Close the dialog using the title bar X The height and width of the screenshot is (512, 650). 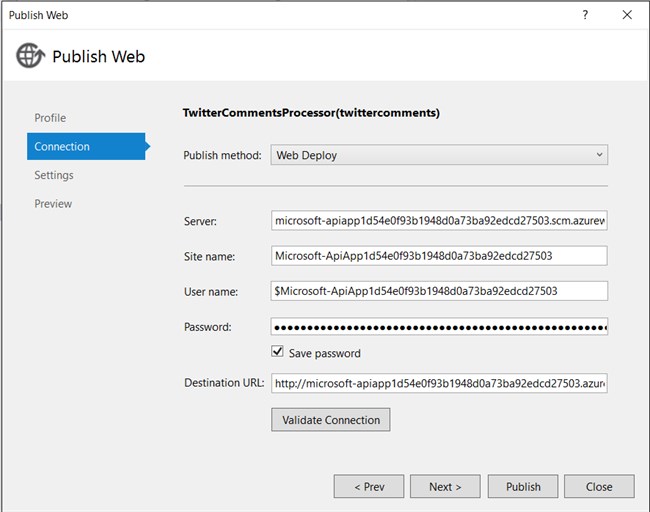point(627,15)
